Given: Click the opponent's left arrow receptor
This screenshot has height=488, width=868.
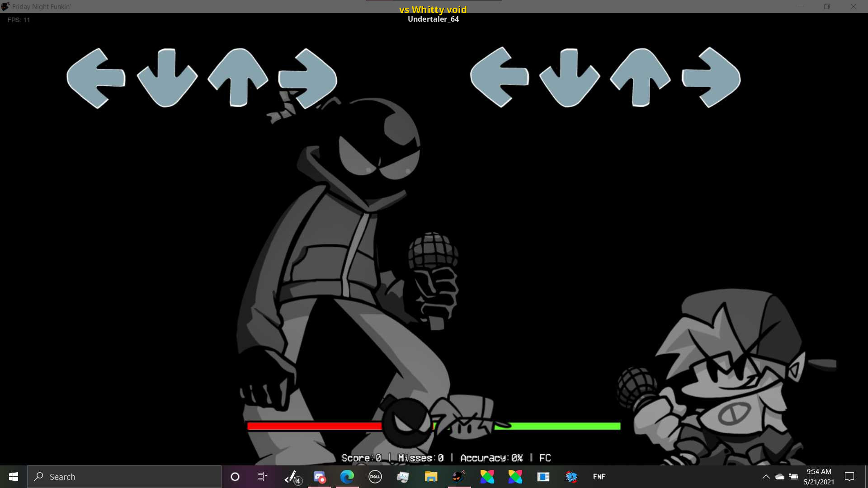Looking at the screenshot, I should 95,78.
